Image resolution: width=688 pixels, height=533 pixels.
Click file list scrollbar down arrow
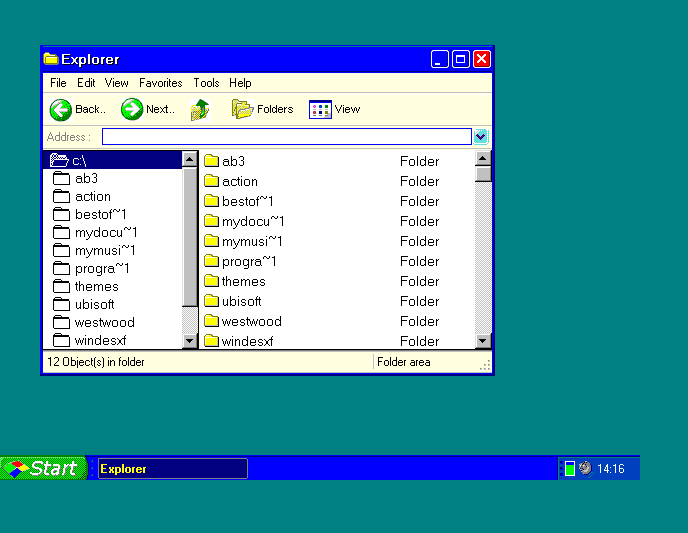coord(483,341)
